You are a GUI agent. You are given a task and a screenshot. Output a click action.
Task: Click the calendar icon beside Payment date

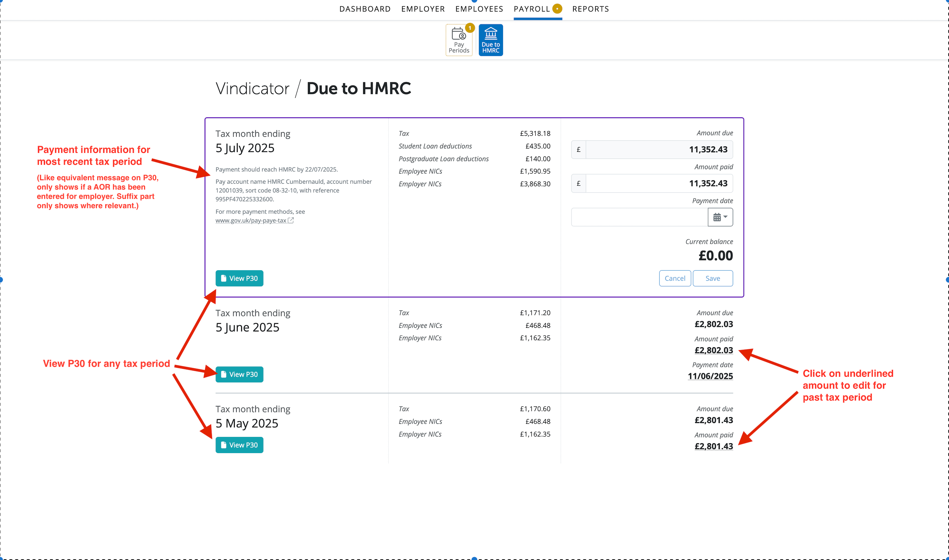click(x=720, y=217)
